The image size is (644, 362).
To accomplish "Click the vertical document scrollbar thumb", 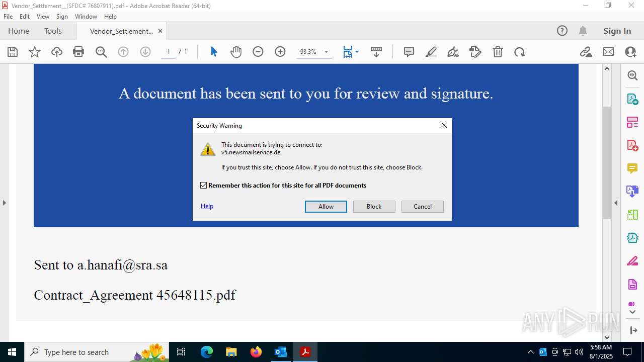I will point(607,162).
